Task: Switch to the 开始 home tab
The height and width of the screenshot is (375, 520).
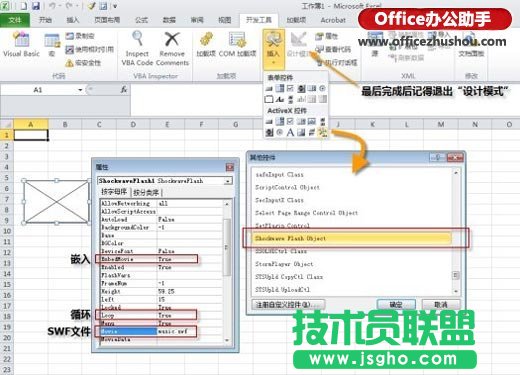Action: coord(45,20)
